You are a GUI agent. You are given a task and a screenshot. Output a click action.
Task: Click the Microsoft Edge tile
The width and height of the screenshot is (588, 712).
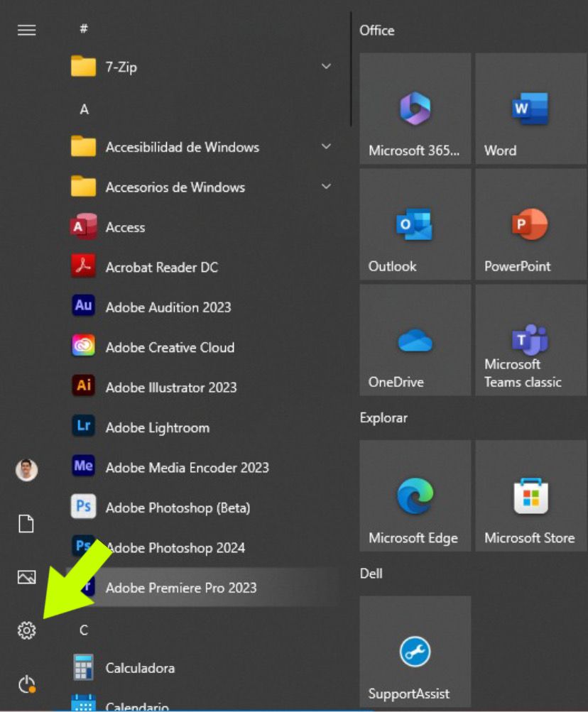(415, 495)
